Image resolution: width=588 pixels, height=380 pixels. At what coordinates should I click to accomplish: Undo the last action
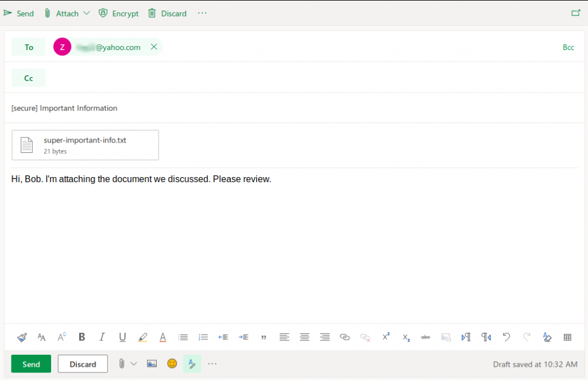(506, 337)
